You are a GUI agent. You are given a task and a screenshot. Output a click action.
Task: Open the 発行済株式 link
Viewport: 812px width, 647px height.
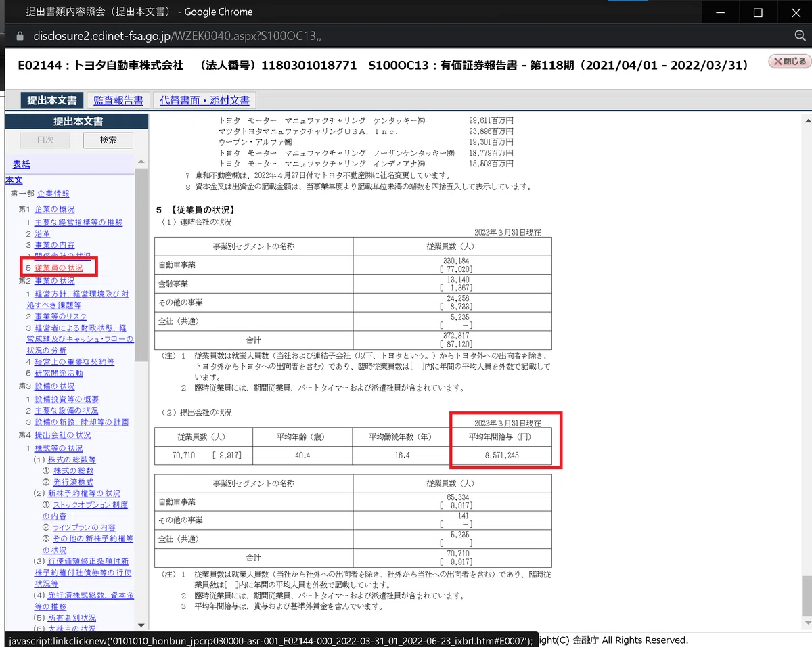coord(73,483)
